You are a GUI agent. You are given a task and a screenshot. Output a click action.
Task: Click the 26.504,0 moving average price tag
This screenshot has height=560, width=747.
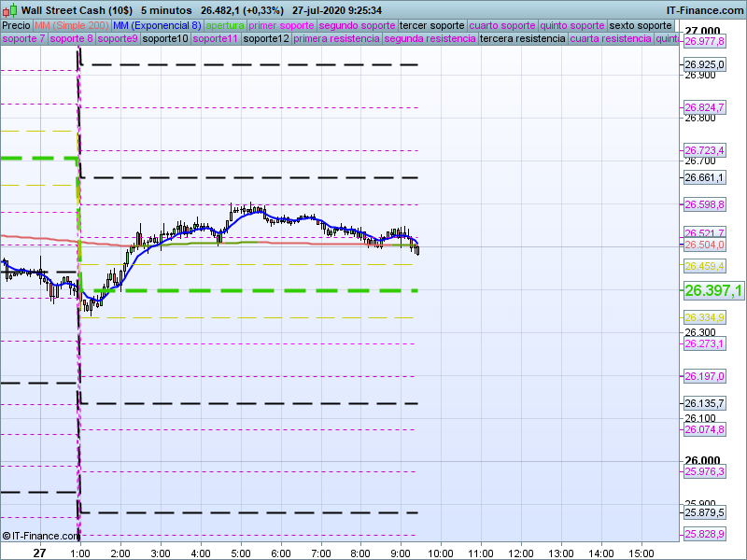704,245
